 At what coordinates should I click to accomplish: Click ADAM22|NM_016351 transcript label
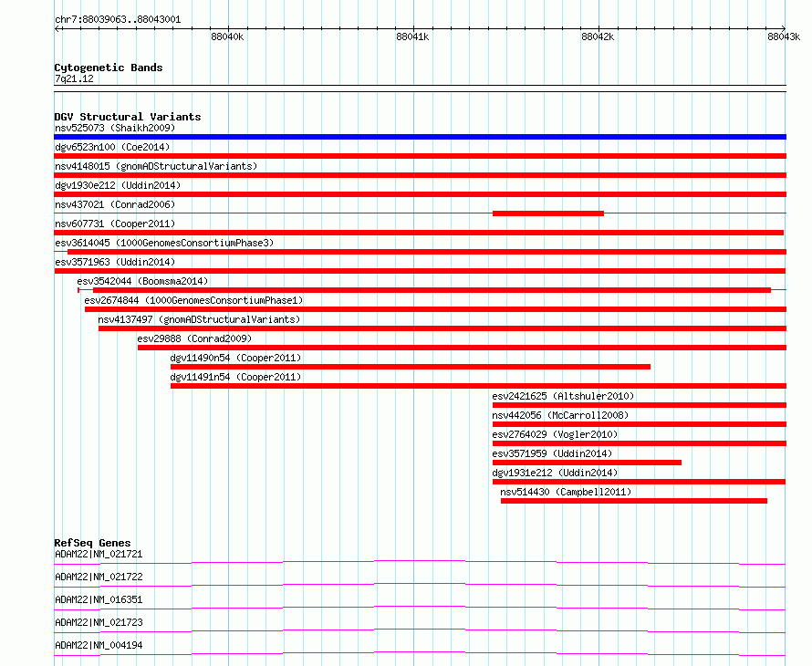point(99,599)
